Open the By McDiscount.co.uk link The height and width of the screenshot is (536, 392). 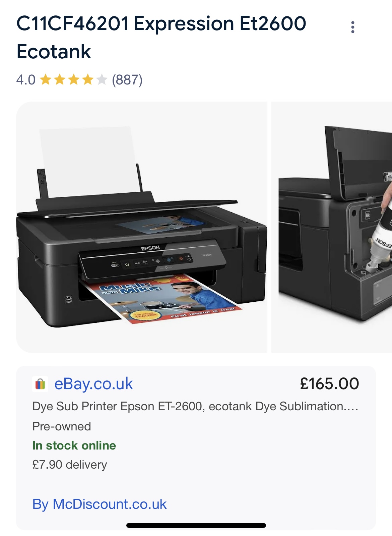pyautogui.click(x=99, y=504)
